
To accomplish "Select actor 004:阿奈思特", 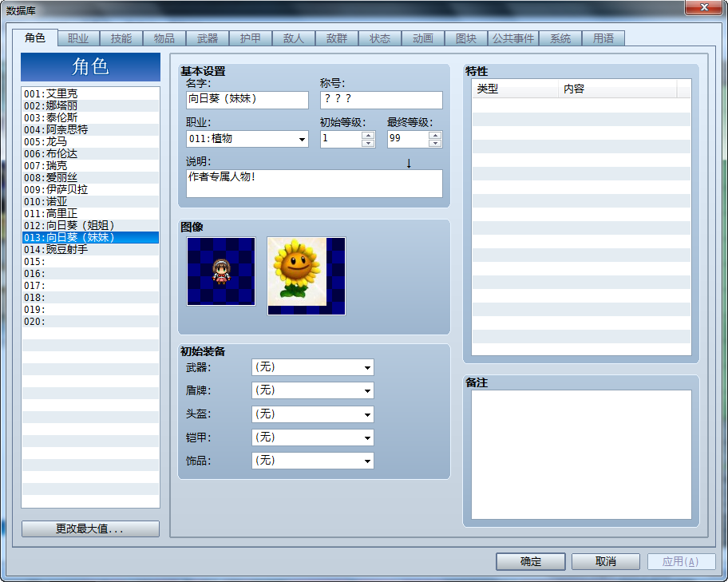I will 90,129.
